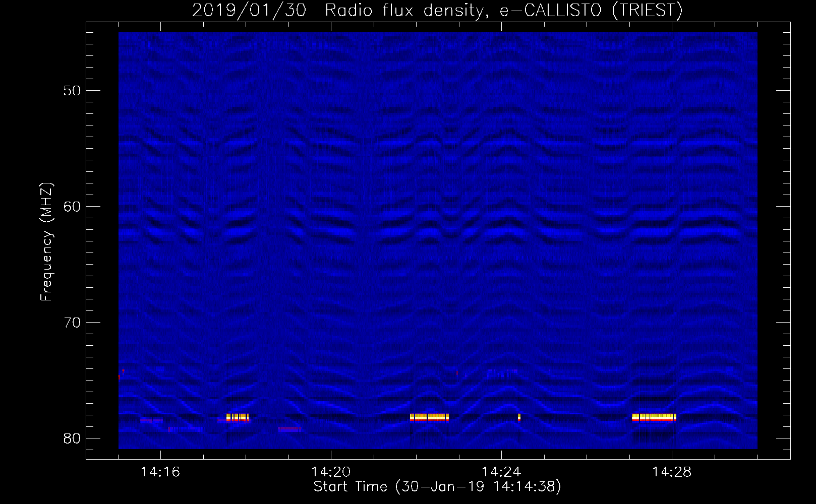The width and height of the screenshot is (816, 504).
Task: Click the '70' frequency tick label
Action: pyautogui.click(x=72, y=323)
